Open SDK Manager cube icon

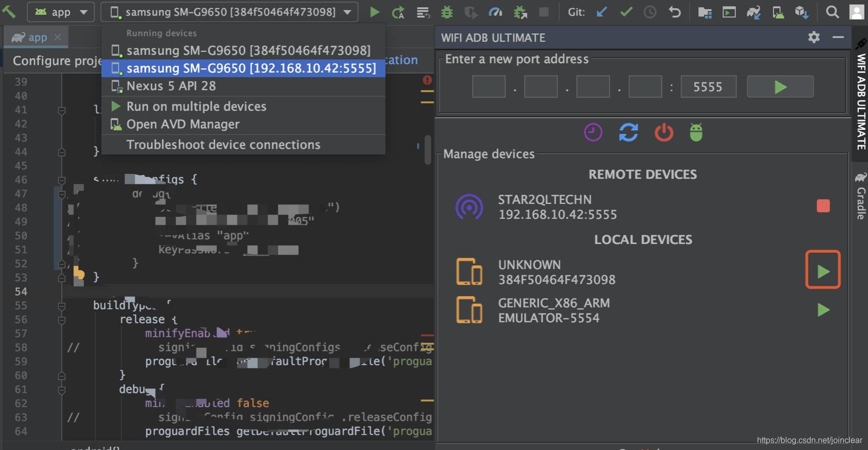click(x=802, y=12)
